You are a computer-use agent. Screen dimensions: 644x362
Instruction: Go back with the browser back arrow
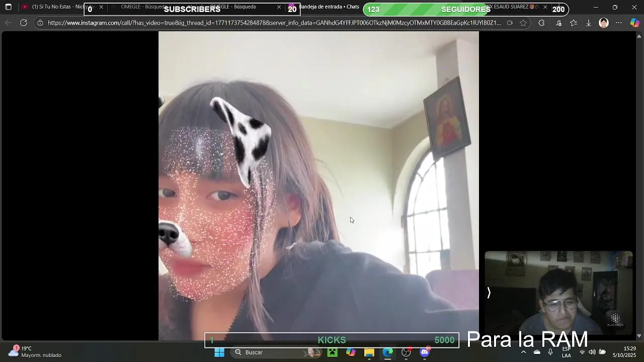click(x=8, y=23)
